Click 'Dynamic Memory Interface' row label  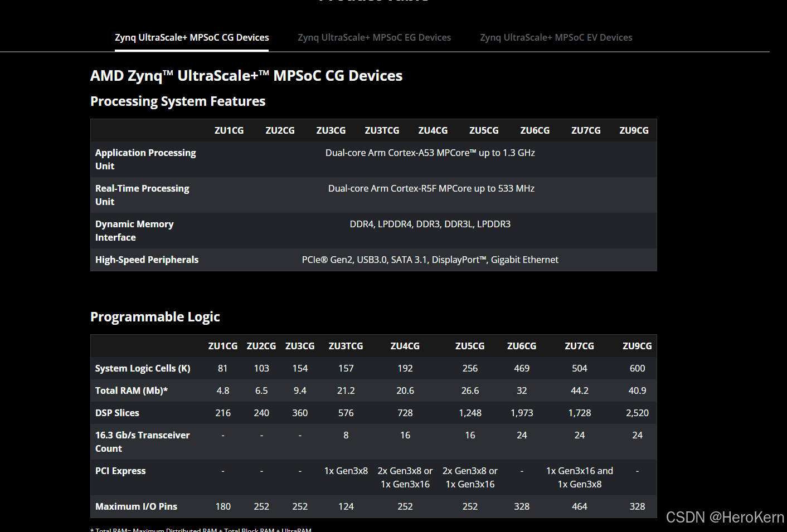click(134, 231)
